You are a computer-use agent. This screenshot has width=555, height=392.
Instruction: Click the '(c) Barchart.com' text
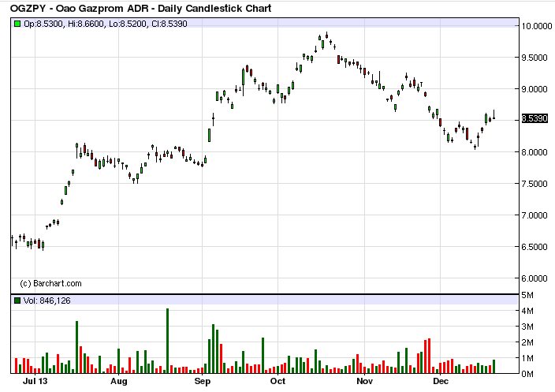coord(50,283)
